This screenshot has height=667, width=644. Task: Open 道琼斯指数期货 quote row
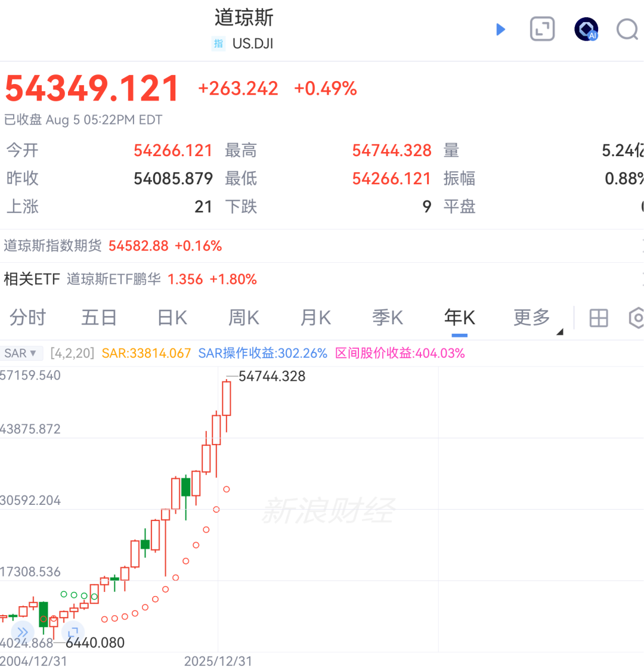(x=322, y=246)
